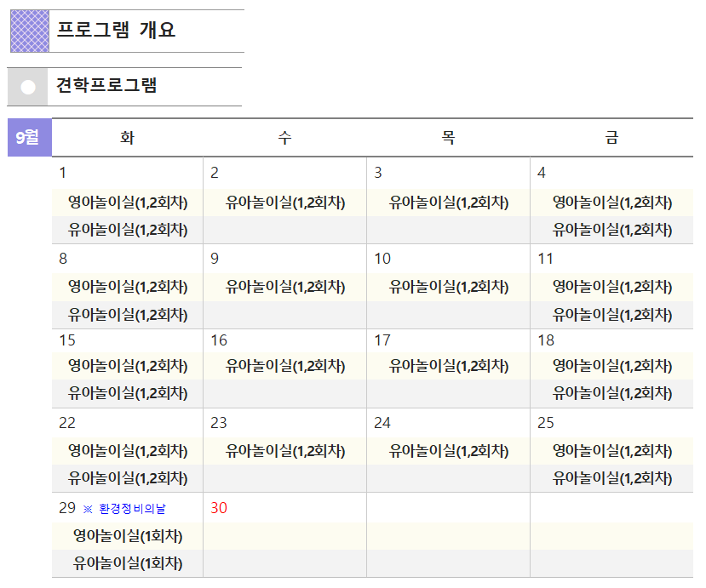The image size is (706, 588).
Task: Choose 유아놀이실(1,2회차) on September 4
Action: pos(612,230)
